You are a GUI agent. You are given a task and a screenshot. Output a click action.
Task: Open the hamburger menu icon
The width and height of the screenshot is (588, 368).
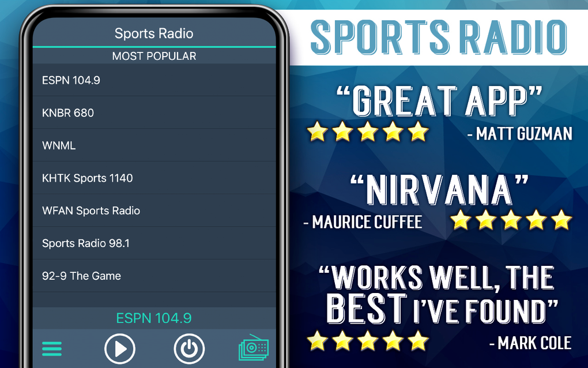52,348
